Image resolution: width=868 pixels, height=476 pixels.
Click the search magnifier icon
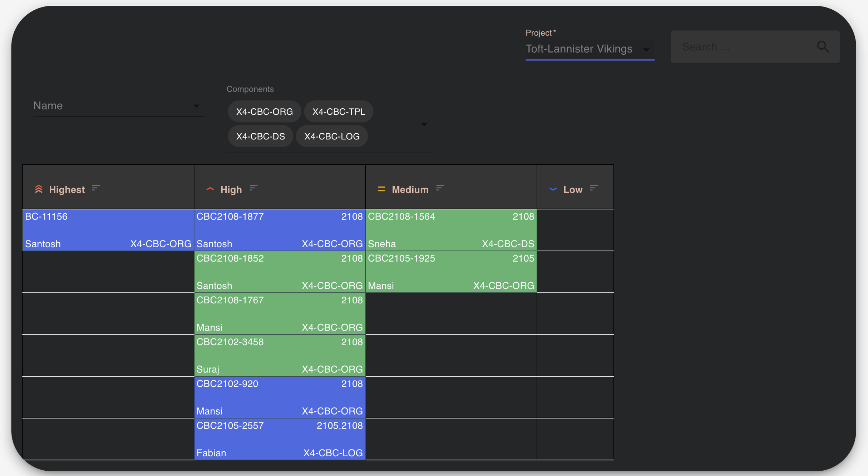coord(823,46)
